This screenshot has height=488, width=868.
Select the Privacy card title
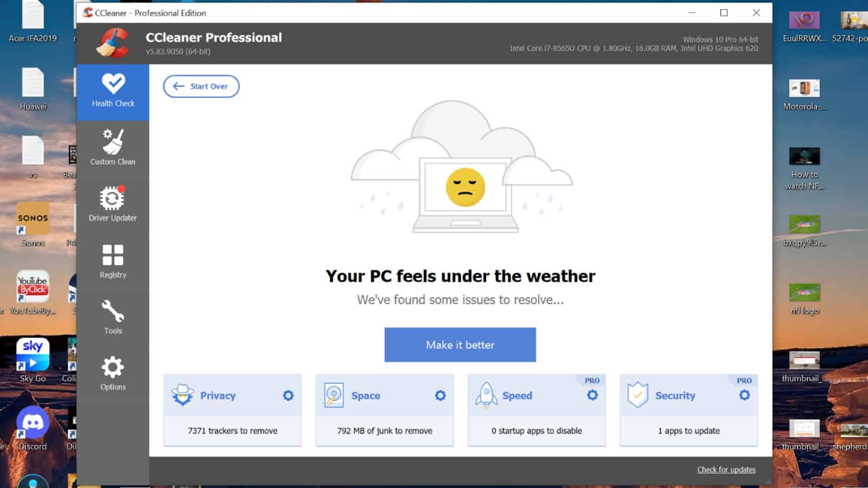click(218, 395)
